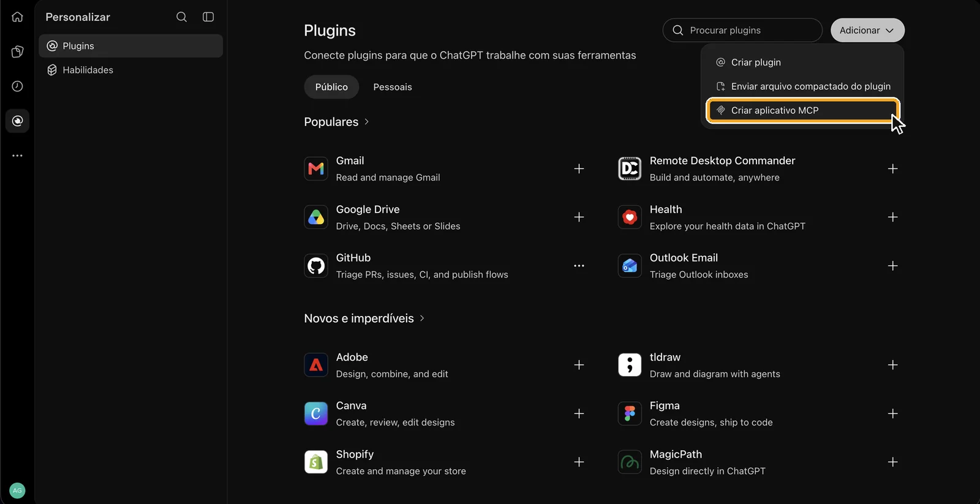The width and height of the screenshot is (980, 504).
Task: Click the GitHub logo icon
Action: pos(316,266)
